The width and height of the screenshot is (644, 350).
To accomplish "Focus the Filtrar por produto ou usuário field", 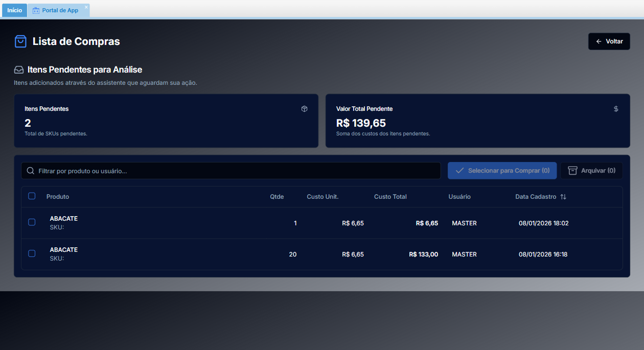I will click(235, 171).
